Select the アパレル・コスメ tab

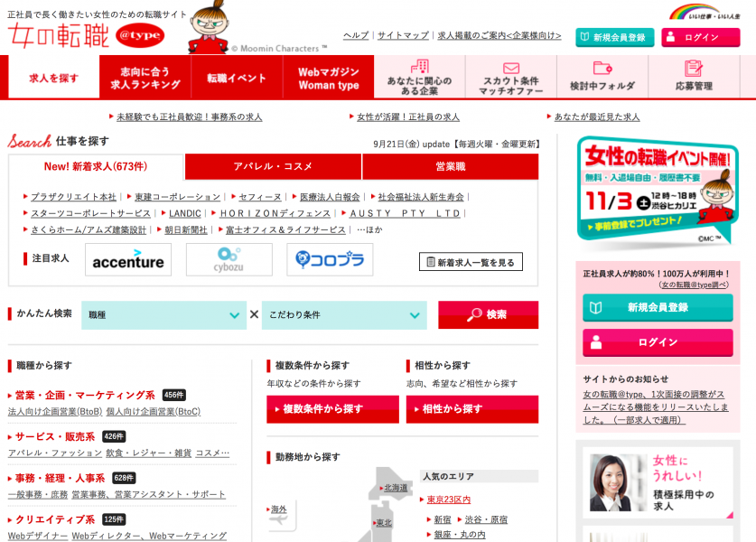(273, 166)
